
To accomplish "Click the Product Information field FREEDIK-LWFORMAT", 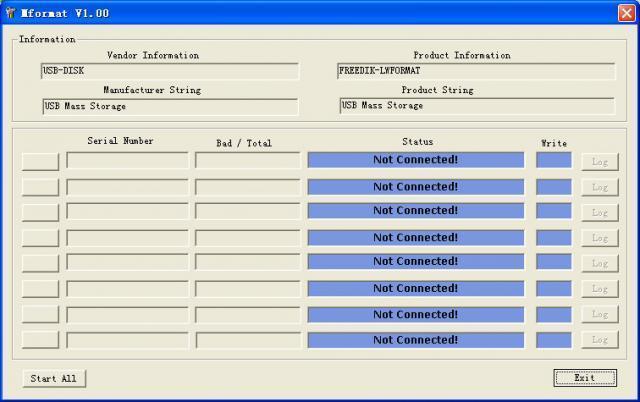I will pyautogui.click(x=476, y=71).
